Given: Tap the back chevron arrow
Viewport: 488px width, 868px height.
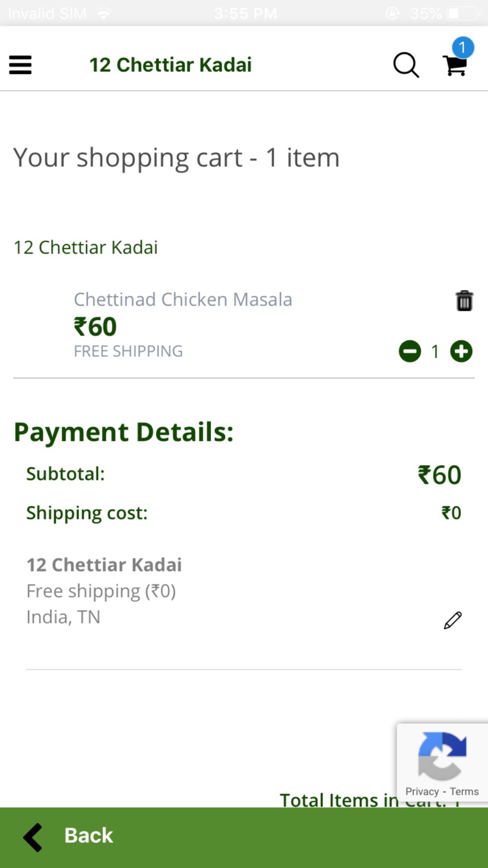Looking at the screenshot, I should coord(33,837).
